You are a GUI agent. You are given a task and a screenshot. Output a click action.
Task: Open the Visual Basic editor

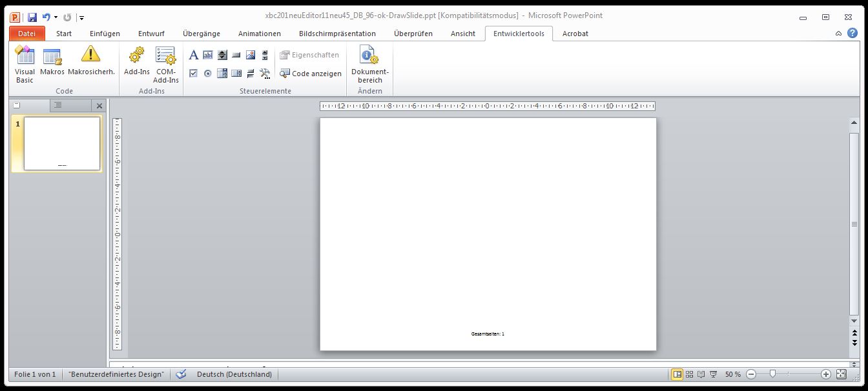[25, 65]
